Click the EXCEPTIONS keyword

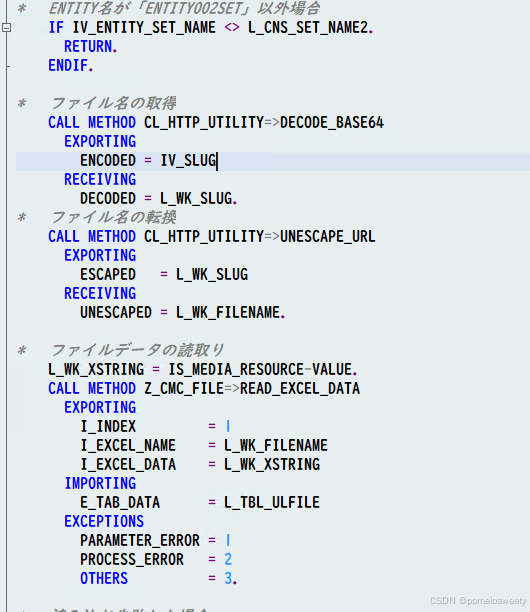click(104, 522)
